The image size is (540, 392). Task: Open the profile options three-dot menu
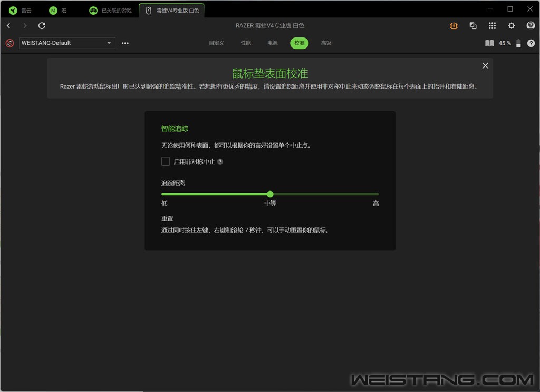[x=125, y=43]
